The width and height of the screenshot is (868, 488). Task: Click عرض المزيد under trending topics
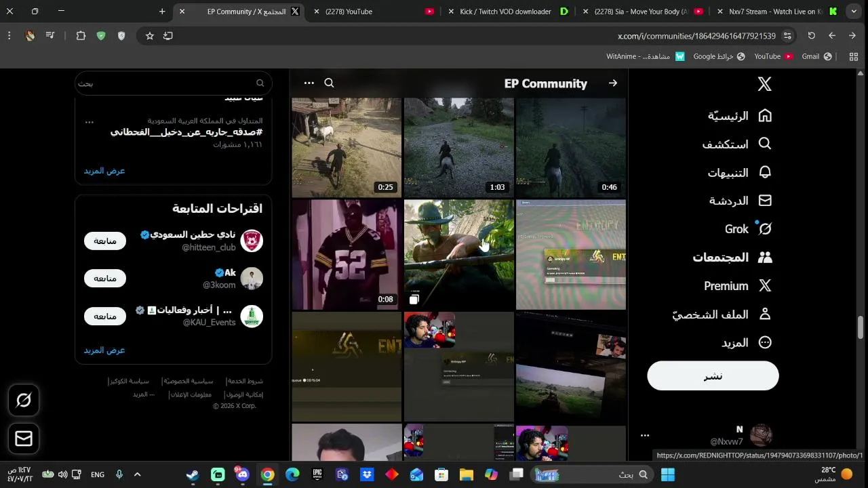pyautogui.click(x=104, y=171)
